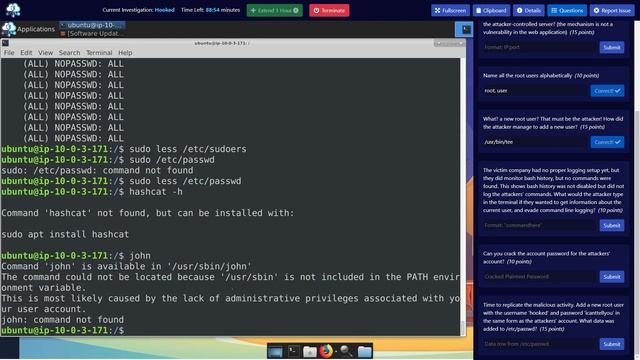Screen dimensions: 640x360
Task: Click the terminal icon in the panel's right corner
Action: pos(466,29)
